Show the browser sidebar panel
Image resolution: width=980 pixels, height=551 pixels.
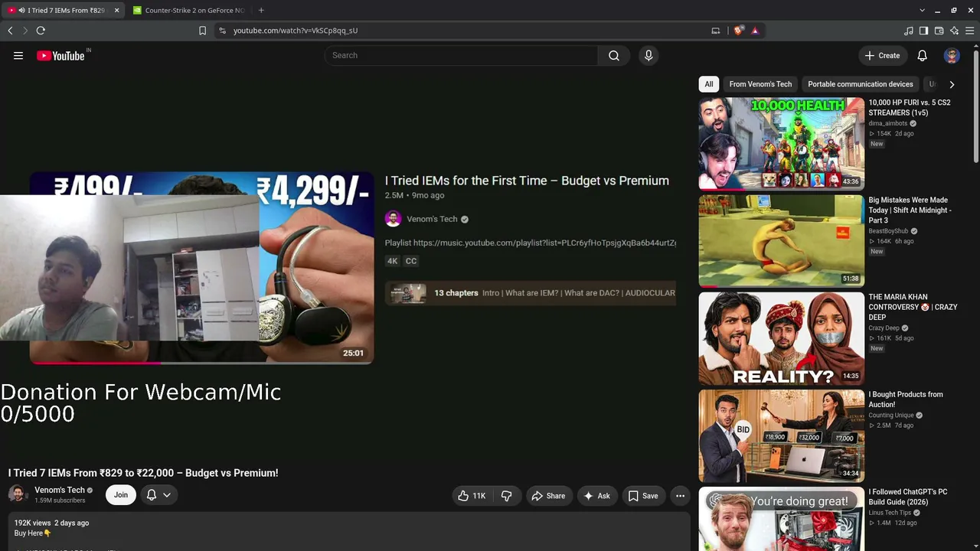pos(923,31)
